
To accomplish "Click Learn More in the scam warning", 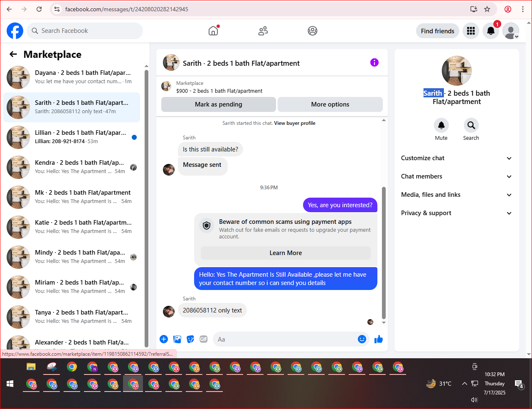I will [x=286, y=253].
